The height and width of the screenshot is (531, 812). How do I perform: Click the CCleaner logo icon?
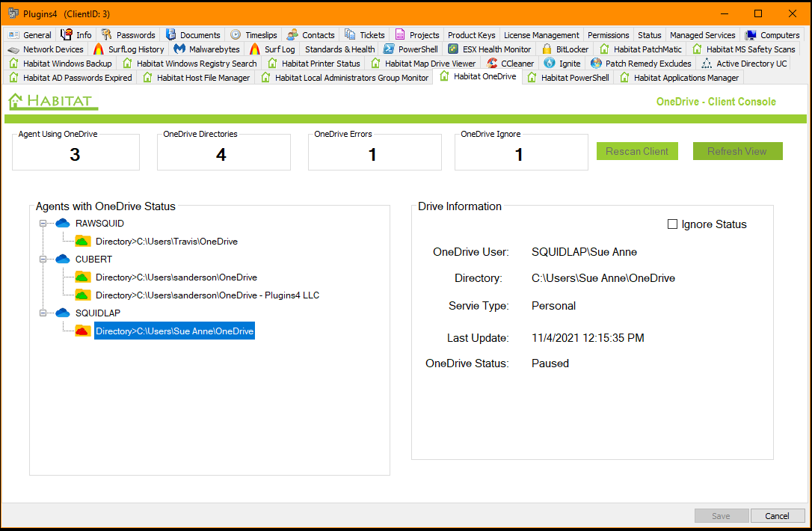click(492, 64)
